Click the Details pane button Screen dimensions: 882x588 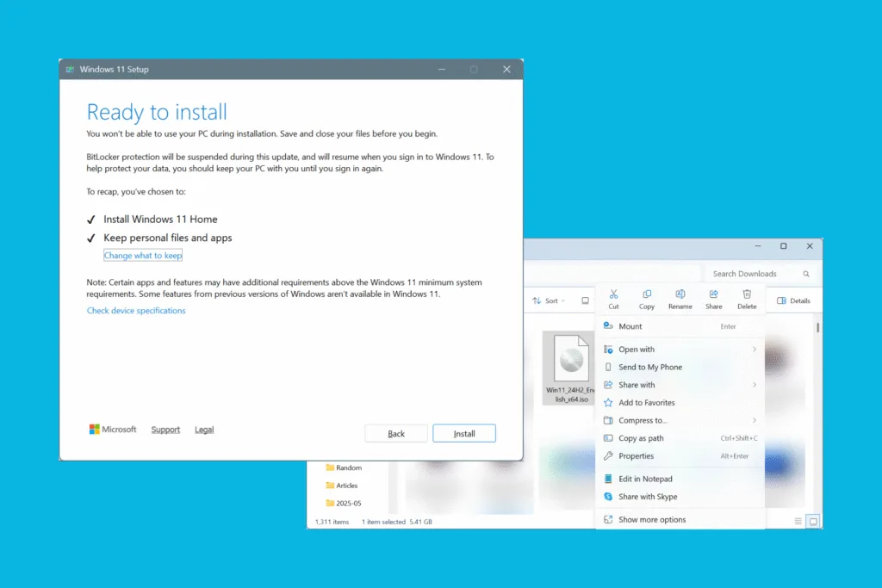click(793, 300)
